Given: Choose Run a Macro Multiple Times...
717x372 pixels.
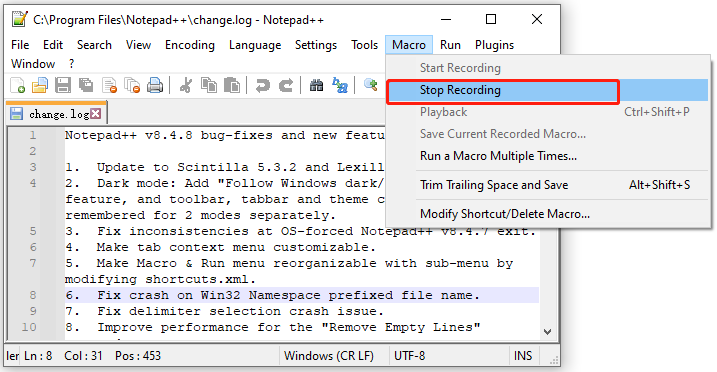Looking at the screenshot, I should (548, 156).
